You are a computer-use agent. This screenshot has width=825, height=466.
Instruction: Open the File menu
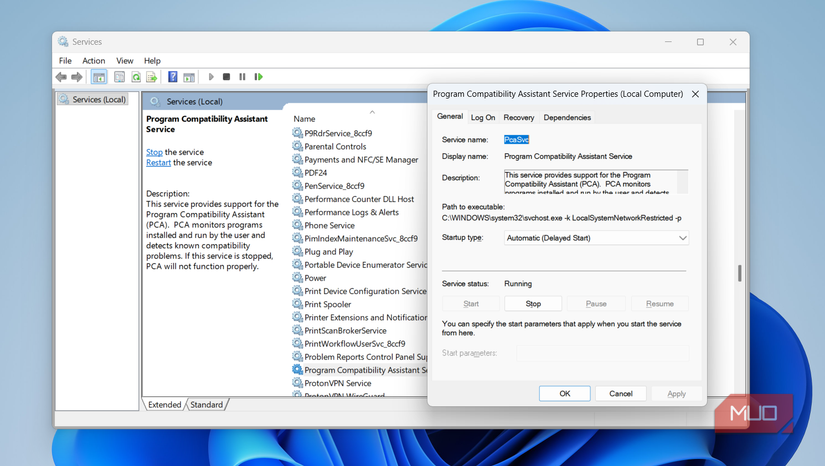[x=65, y=60]
